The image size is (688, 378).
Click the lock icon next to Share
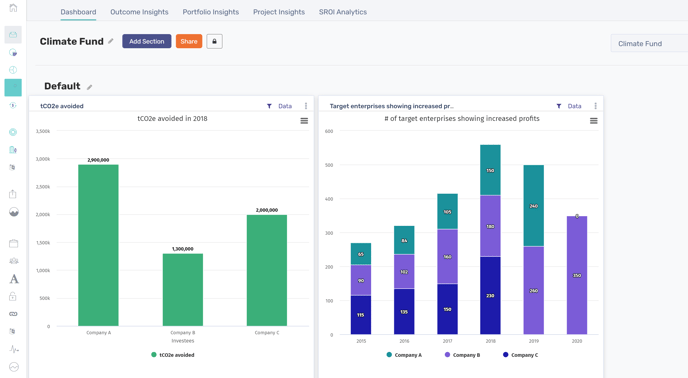214,41
